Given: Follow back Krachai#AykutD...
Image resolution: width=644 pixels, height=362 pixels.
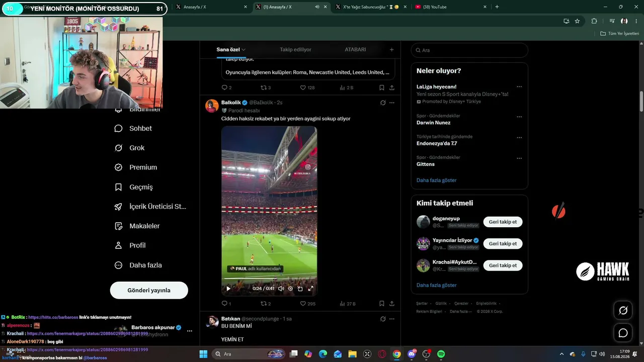Looking at the screenshot, I should pos(503,265).
